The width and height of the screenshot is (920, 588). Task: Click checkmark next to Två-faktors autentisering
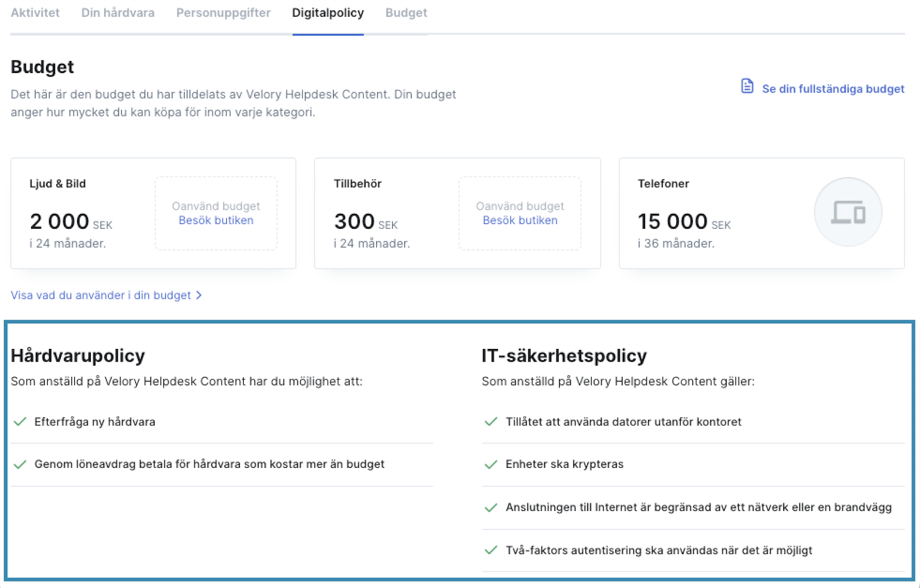coord(491,551)
